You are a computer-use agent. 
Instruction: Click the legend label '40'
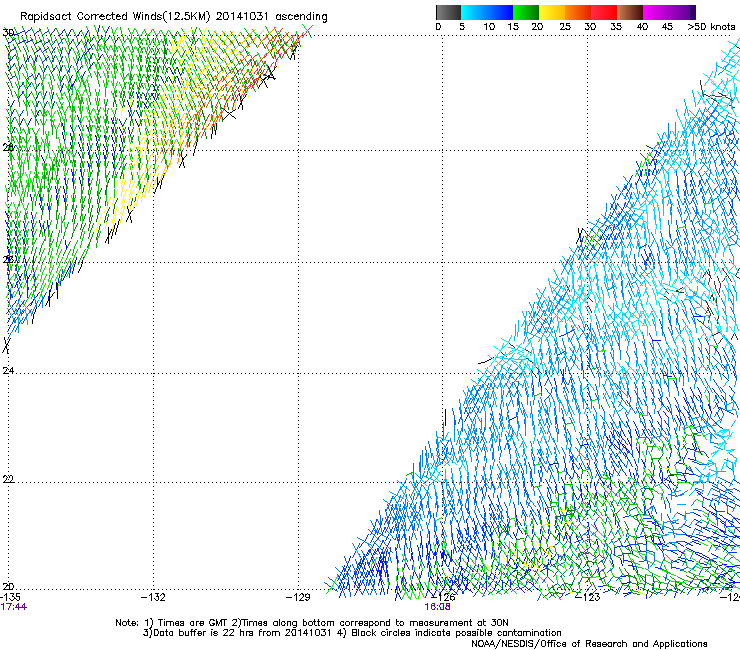pos(642,27)
